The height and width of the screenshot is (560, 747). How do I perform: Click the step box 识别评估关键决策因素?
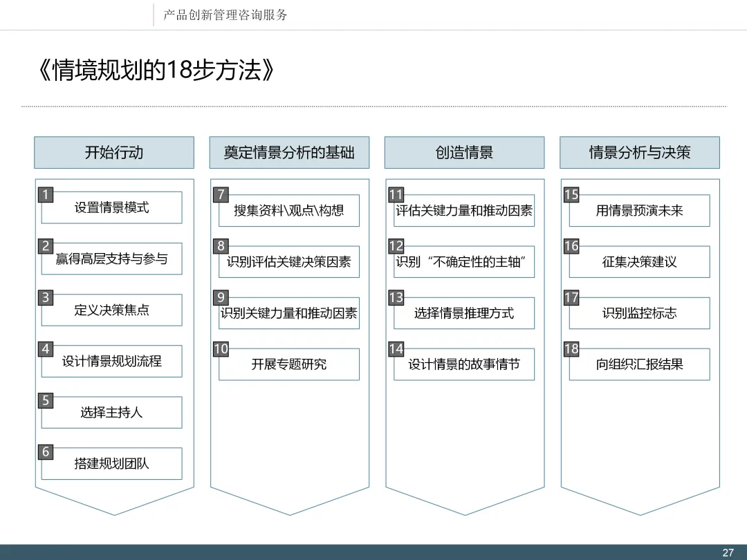pyautogui.click(x=288, y=261)
